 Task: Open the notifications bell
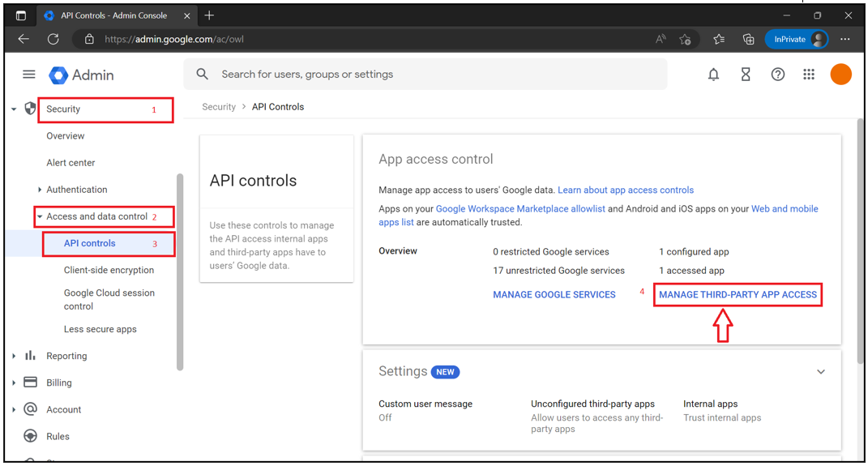713,75
